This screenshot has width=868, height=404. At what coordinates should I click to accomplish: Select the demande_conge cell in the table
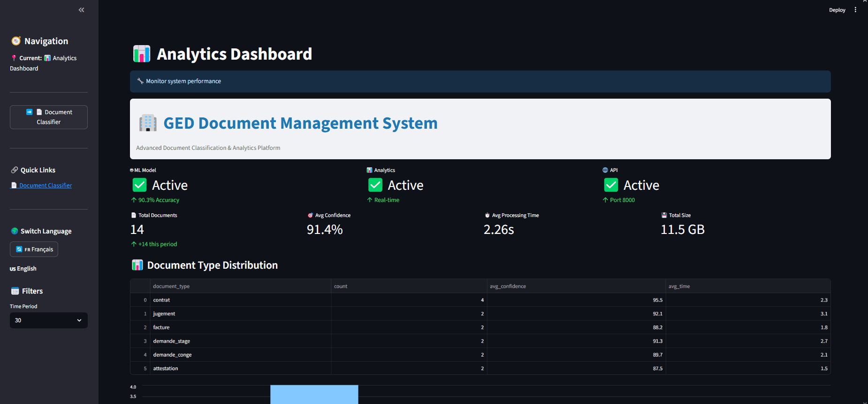240,355
